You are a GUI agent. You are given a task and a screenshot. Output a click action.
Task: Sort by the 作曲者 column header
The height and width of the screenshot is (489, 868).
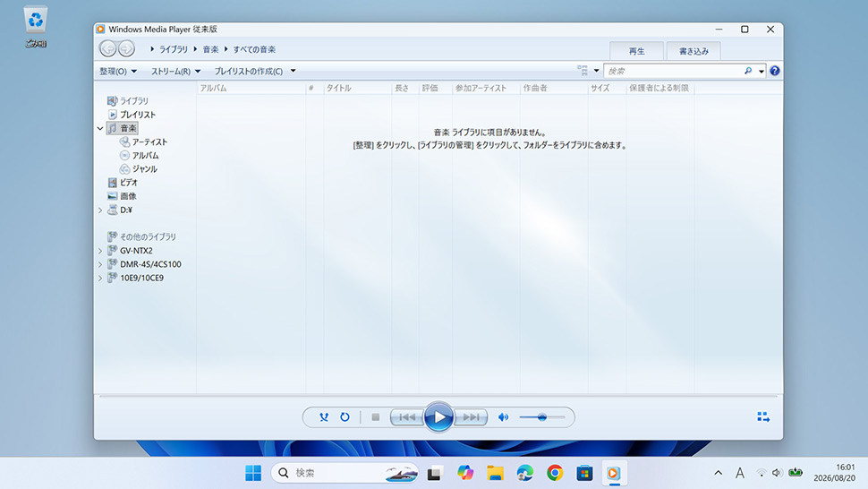554,88
